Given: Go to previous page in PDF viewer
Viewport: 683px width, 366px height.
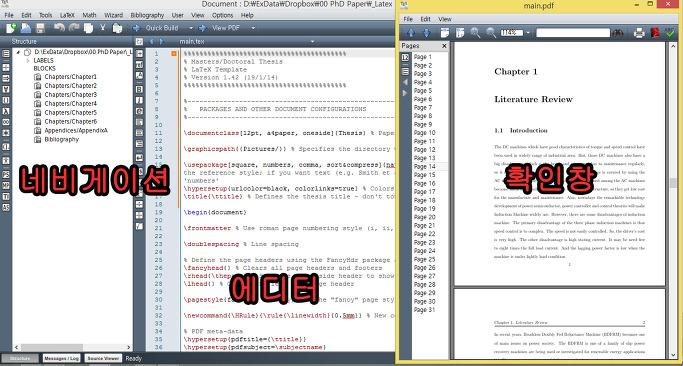Looking at the screenshot, I should click(411, 33).
